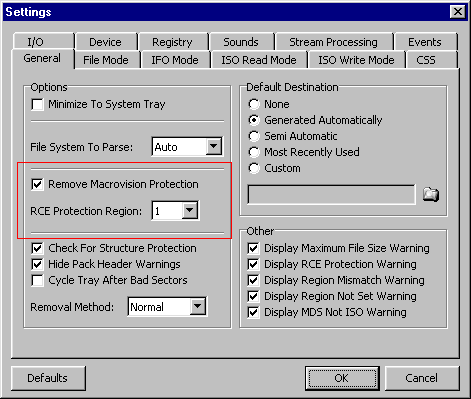Switch to the Device tab
The image size is (471, 399).
(106, 42)
